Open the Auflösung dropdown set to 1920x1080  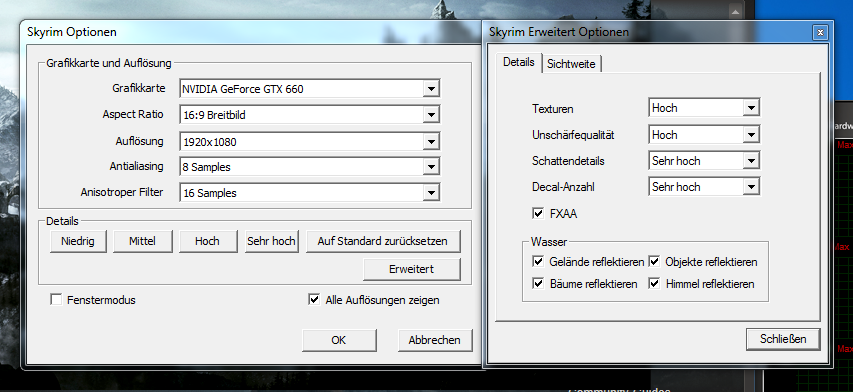tap(309, 141)
